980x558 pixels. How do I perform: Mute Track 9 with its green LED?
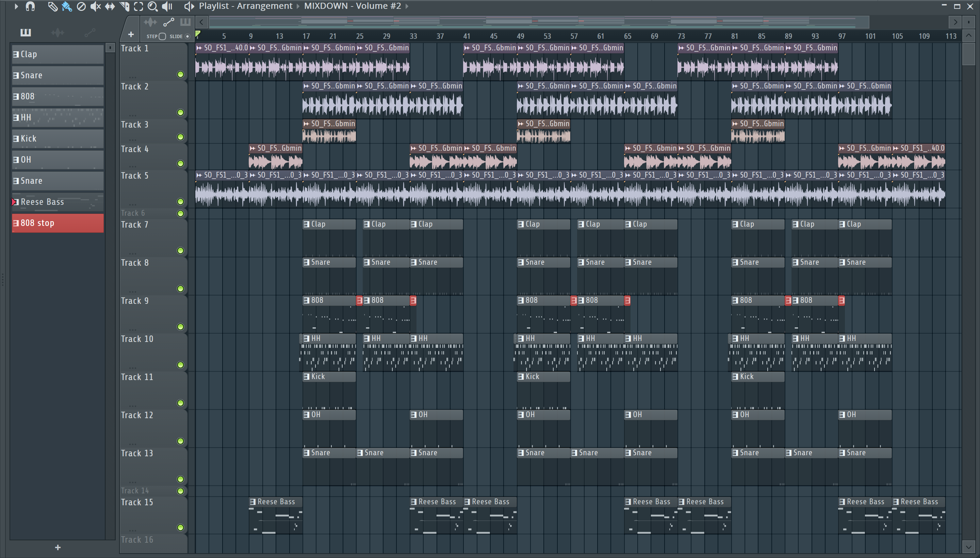180,327
